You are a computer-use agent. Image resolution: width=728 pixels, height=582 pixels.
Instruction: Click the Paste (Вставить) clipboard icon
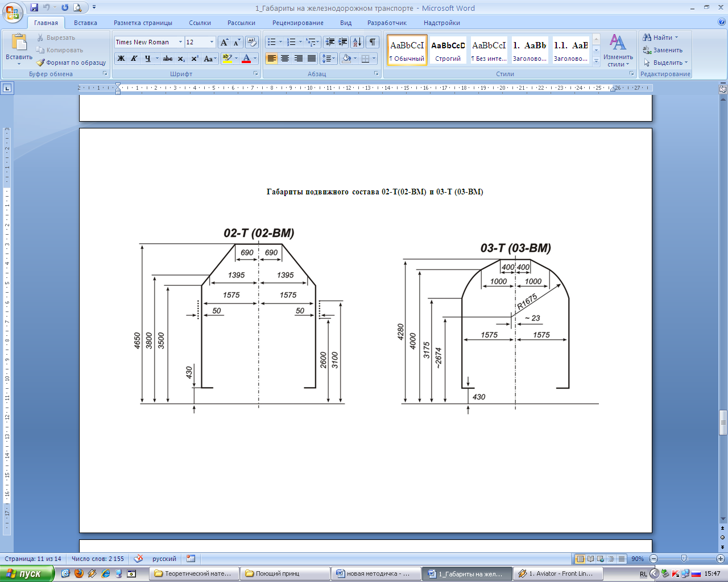point(19,43)
